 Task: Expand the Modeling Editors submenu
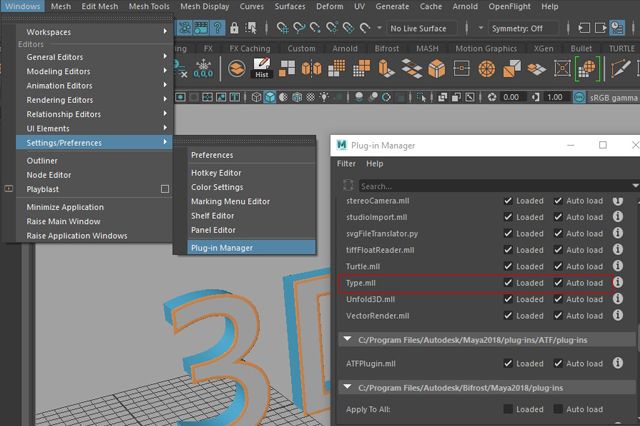[94, 71]
